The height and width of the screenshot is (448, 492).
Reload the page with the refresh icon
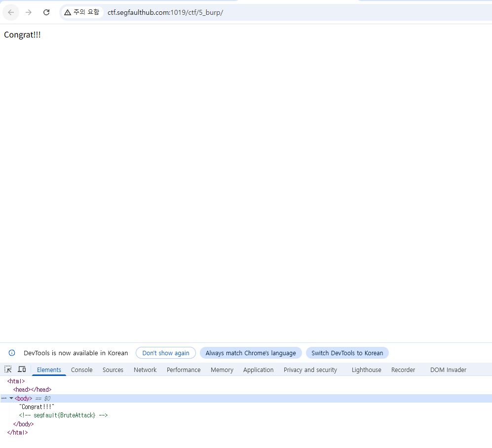46,12
